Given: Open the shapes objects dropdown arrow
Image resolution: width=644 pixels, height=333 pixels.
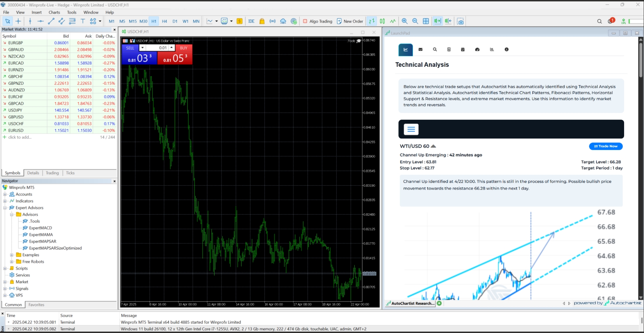Looking at the screenshot, I should coord(100,21).
